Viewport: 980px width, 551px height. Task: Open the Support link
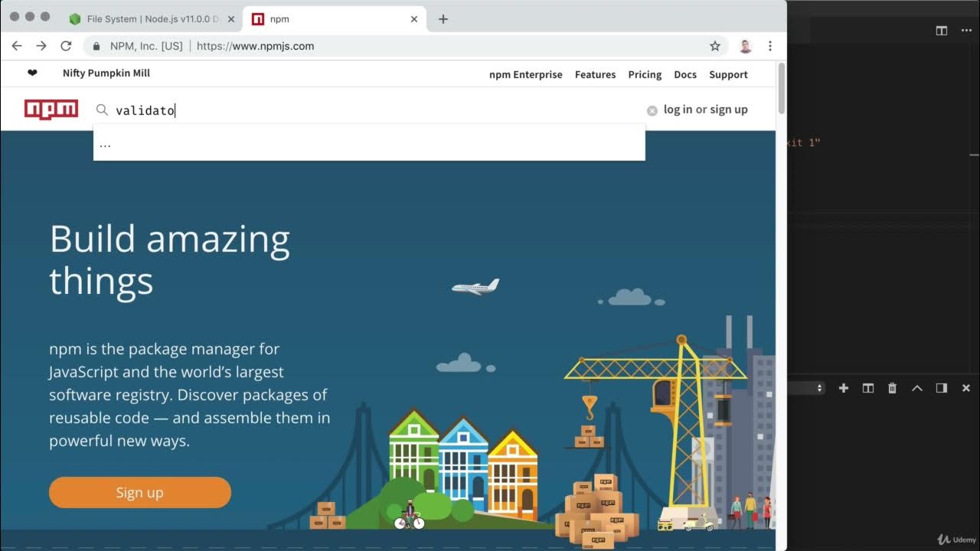728,74
